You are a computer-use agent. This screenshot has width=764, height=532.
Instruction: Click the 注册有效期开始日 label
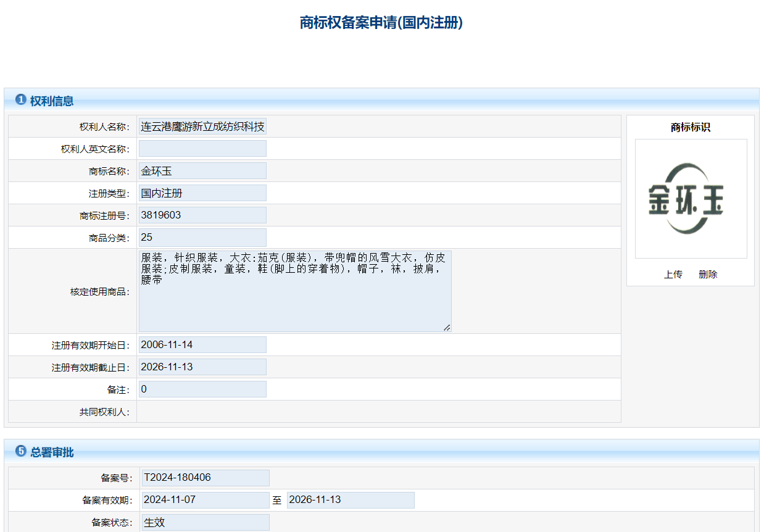coord(91,346)
